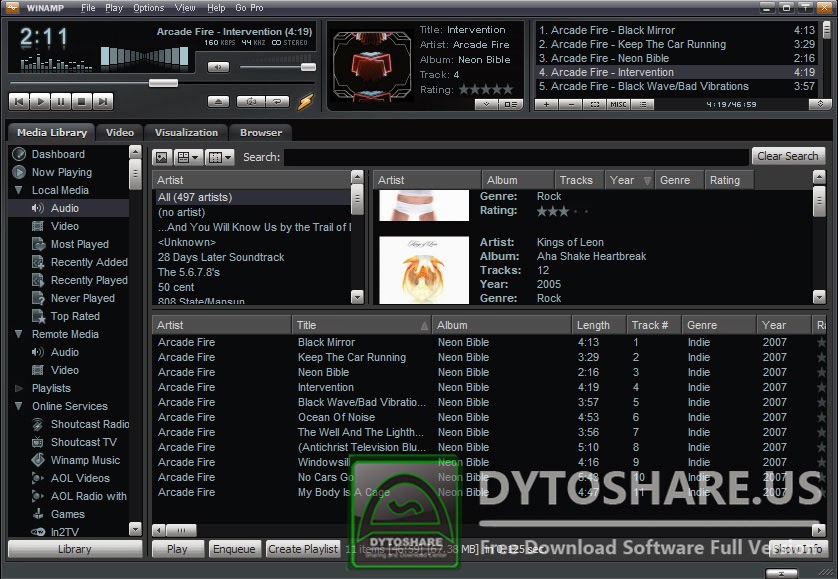
Task: Click the Winamp lightning bolt icon
Action: [306, 100]
